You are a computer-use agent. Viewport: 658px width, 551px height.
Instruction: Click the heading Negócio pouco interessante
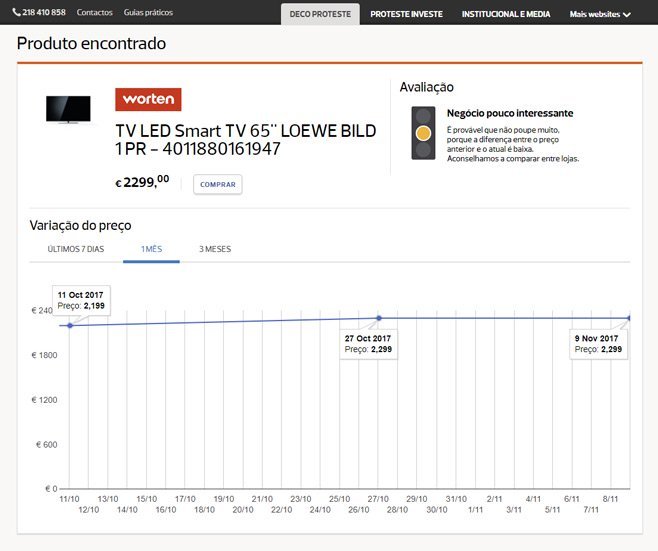coord(510,113)
